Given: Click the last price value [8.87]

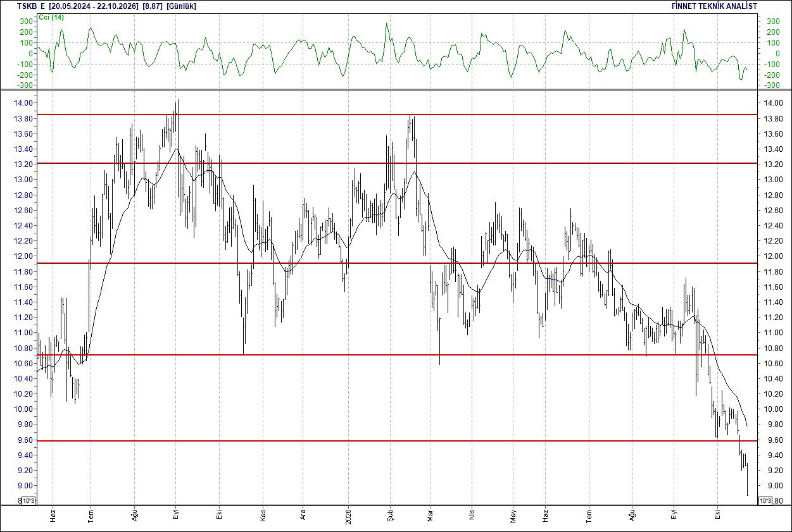Looking at the screenshot, I should 154,6.
